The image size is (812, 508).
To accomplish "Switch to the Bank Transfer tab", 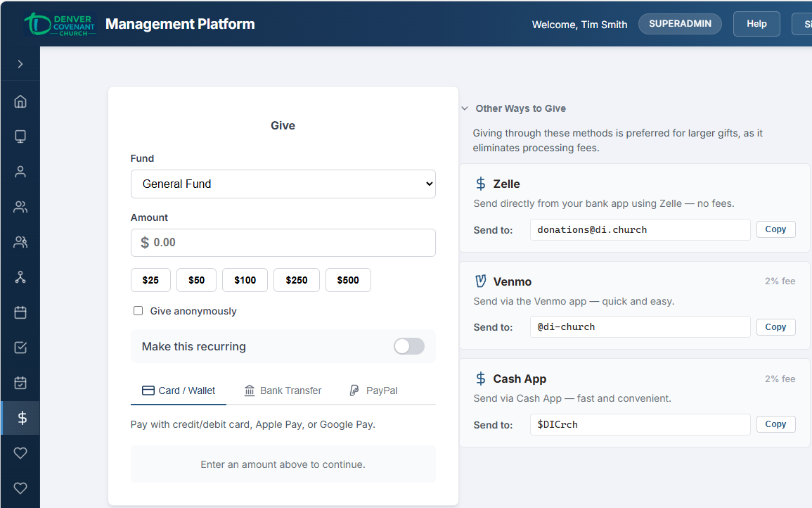I will click(x=283, y=390).
